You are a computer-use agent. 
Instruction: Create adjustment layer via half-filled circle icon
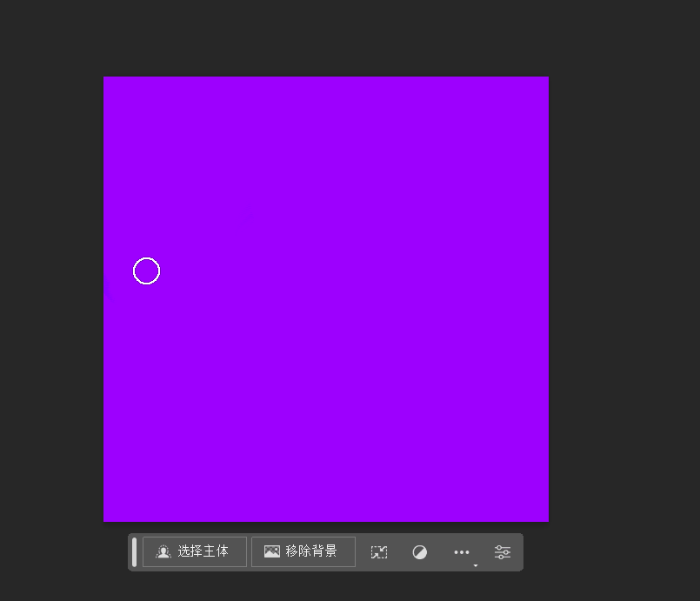click(420, 552)
